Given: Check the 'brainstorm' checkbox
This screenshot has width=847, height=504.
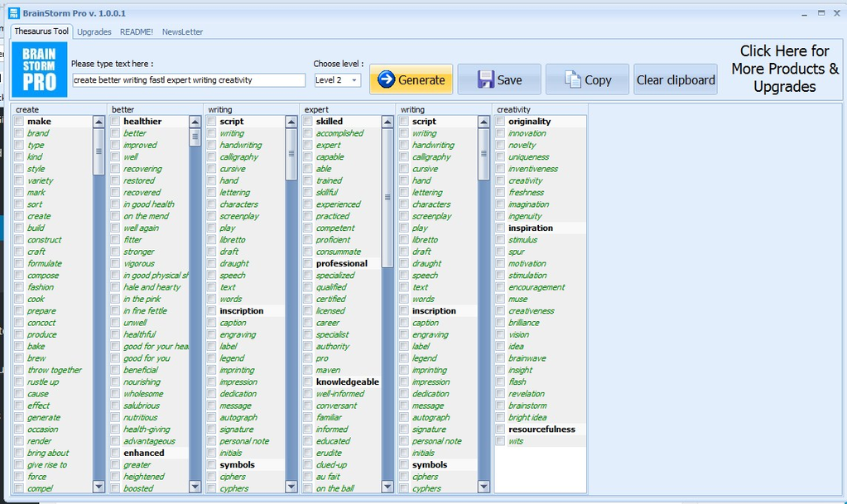Looking at the screenshot, I should (501, 406).
